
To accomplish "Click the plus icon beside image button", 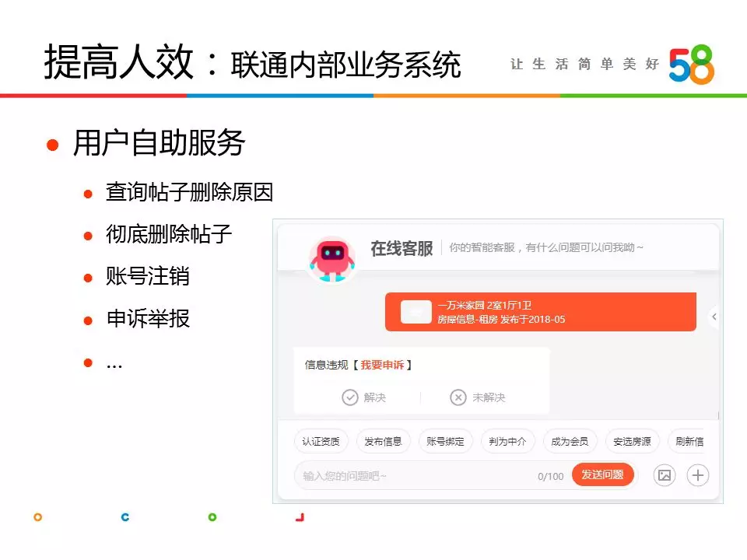I will [x=697, y=474].
